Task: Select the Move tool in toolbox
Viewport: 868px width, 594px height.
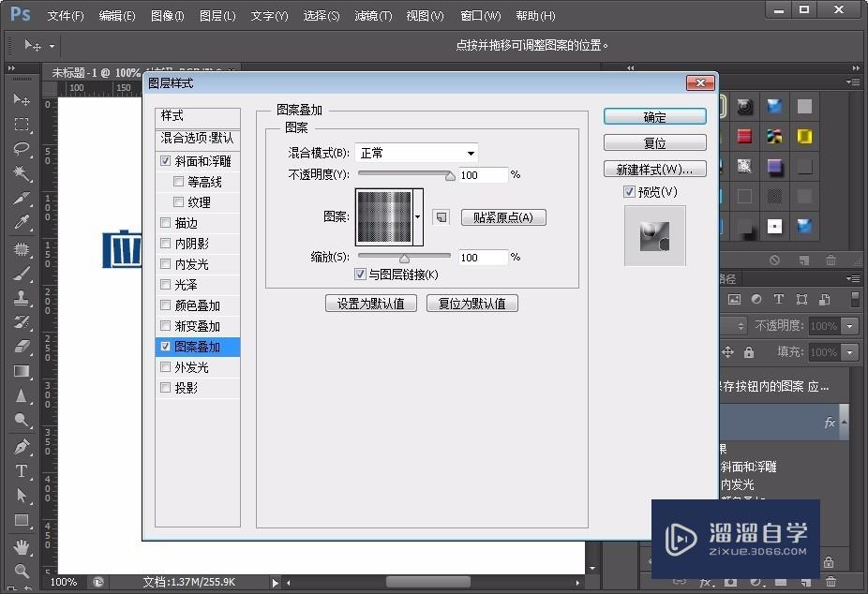Action: [x=22, y=99]
